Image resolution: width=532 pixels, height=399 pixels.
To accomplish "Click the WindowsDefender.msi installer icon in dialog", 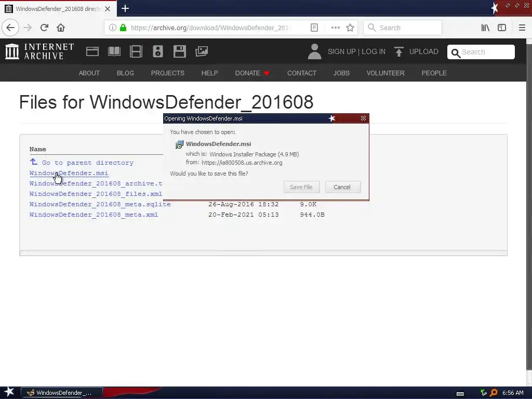I will click(179, 144).
